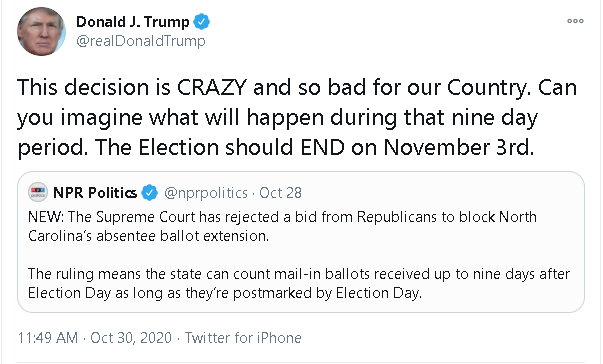Click Donald J. Trump profile avatar
This screenshot has height=364, width=603.
42,31
